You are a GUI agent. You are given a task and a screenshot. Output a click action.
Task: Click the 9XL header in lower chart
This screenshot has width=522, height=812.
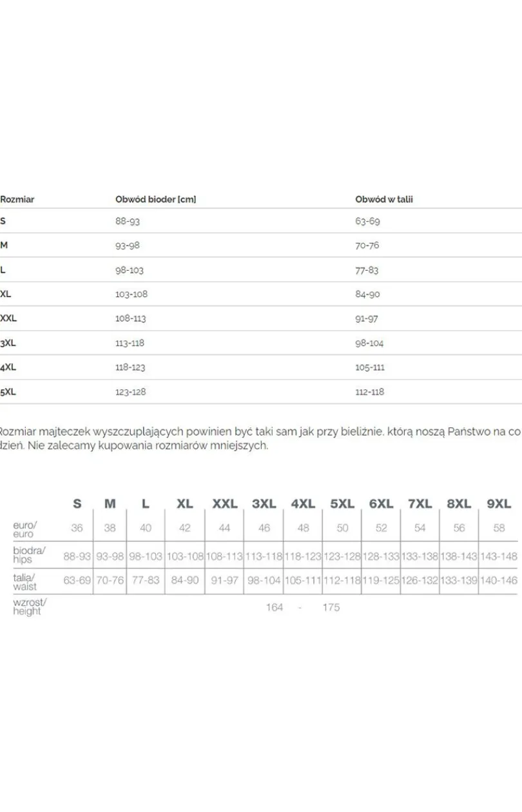point(499,504)
